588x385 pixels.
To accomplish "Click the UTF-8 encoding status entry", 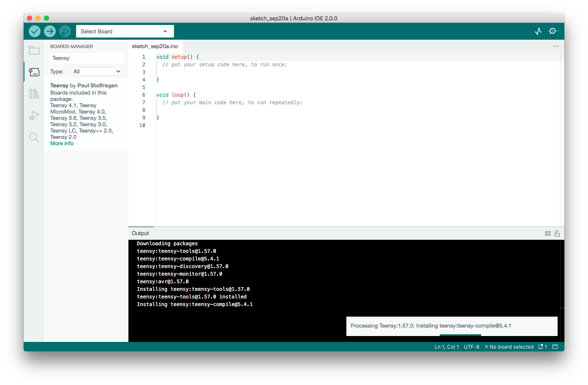I will point(471,347).
